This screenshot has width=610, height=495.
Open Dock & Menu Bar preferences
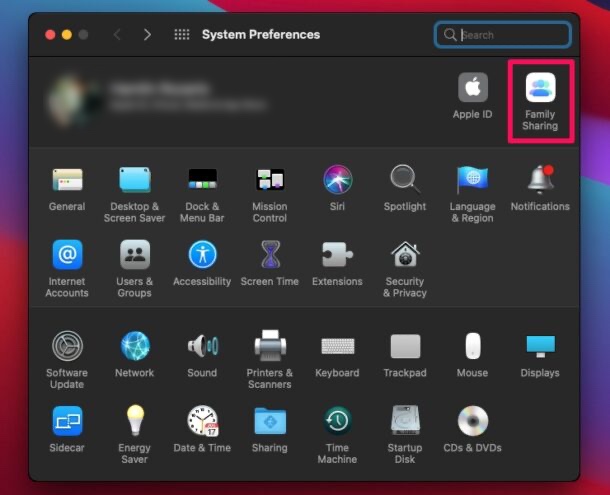[x=202, y=181]
